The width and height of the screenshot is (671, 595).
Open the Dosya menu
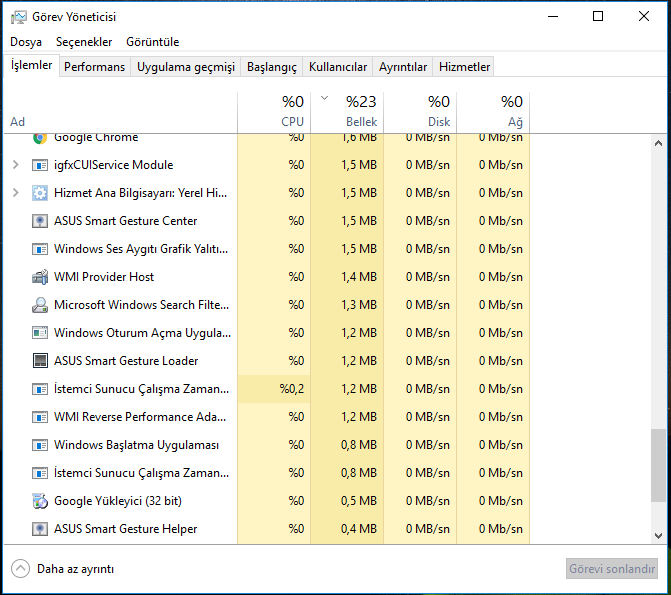(26, 42)
